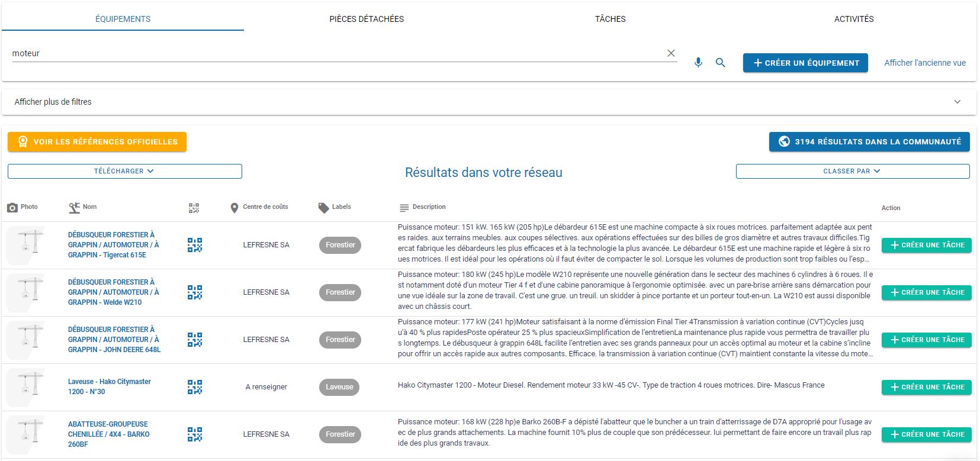Expand Afficher plus de filtres panel

click(x=489, y=102)
